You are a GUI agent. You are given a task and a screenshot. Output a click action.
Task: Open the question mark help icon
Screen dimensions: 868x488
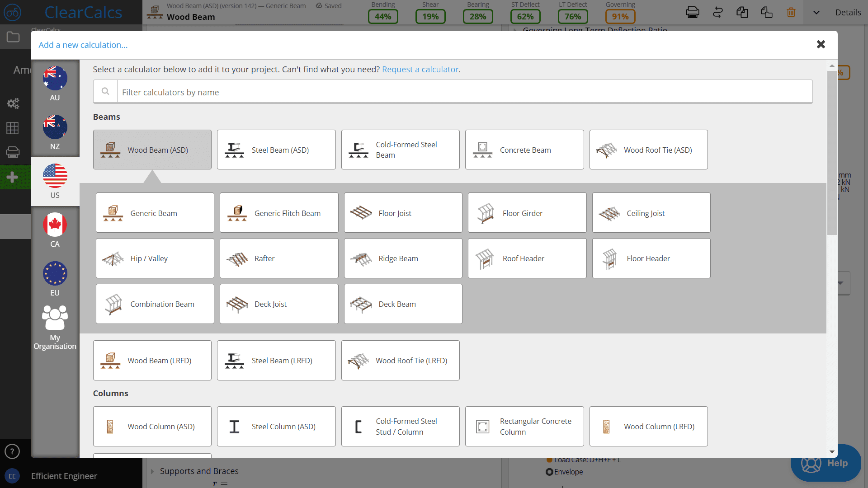tap(12, 451)
